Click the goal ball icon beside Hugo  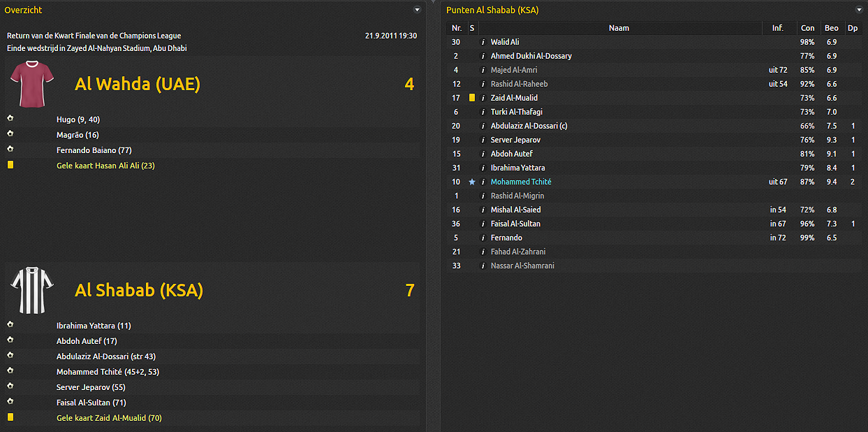pos(10,119)
